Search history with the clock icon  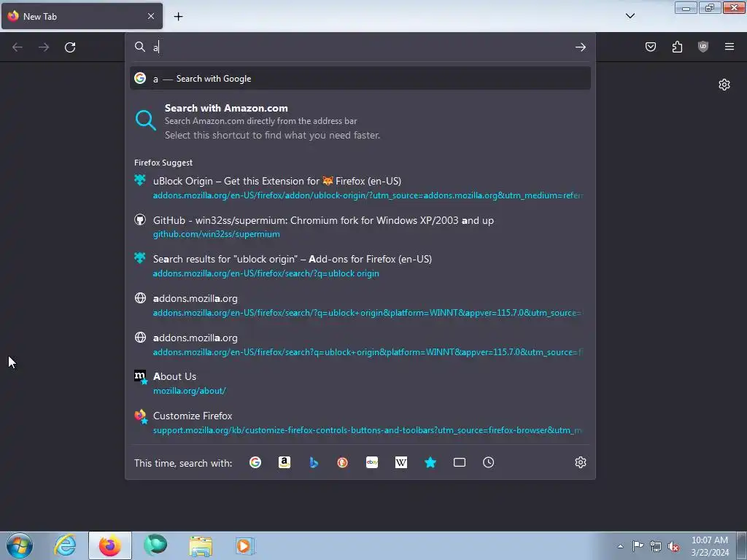(488, 462)
